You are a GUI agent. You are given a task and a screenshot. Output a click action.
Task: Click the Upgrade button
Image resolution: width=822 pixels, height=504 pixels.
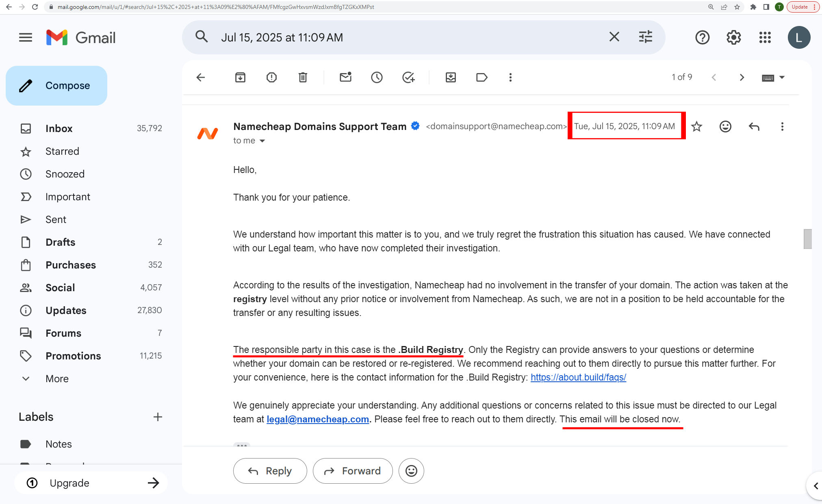91,483
